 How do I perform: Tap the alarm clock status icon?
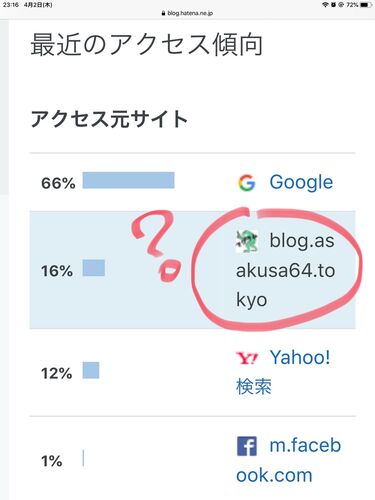coord(333,5)
